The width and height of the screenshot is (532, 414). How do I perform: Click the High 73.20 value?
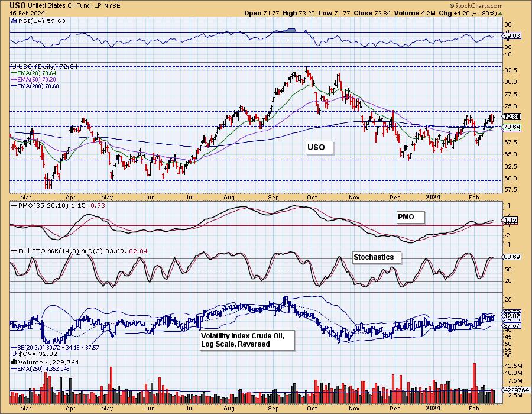pos(299,13)
